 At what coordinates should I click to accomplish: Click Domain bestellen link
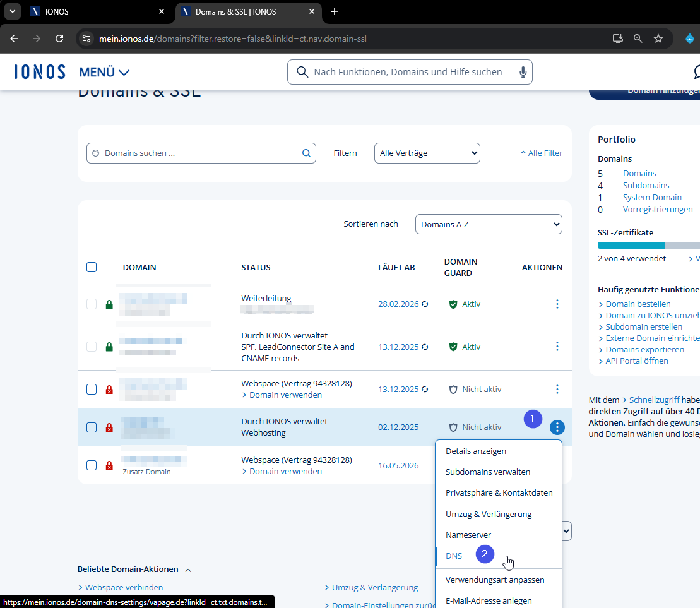(638, 304)
